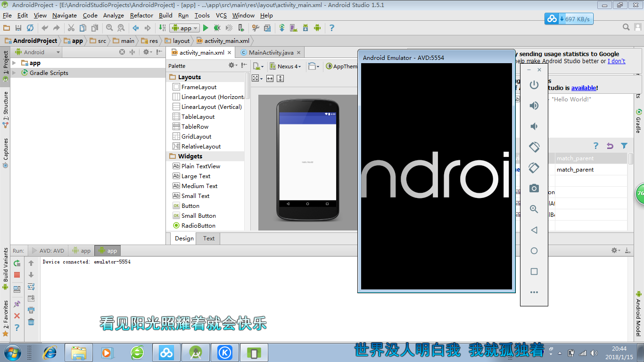Open the VCS menu
The height and width of the screenshot is (362, 644).
point(221,15)
